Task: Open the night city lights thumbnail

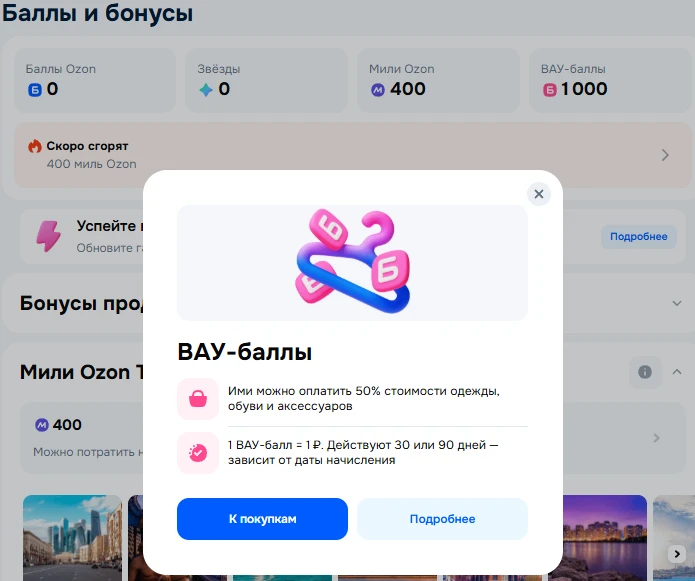Action: click(x=605, y=538)
